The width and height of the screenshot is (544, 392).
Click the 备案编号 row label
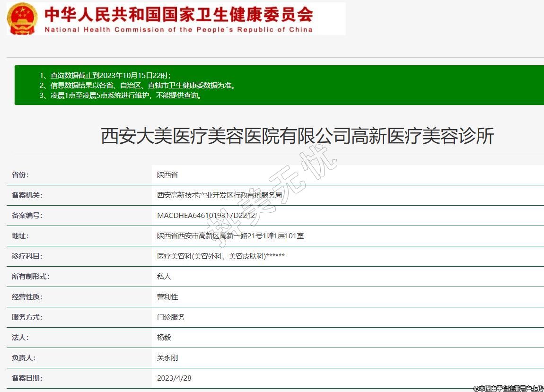27,215
